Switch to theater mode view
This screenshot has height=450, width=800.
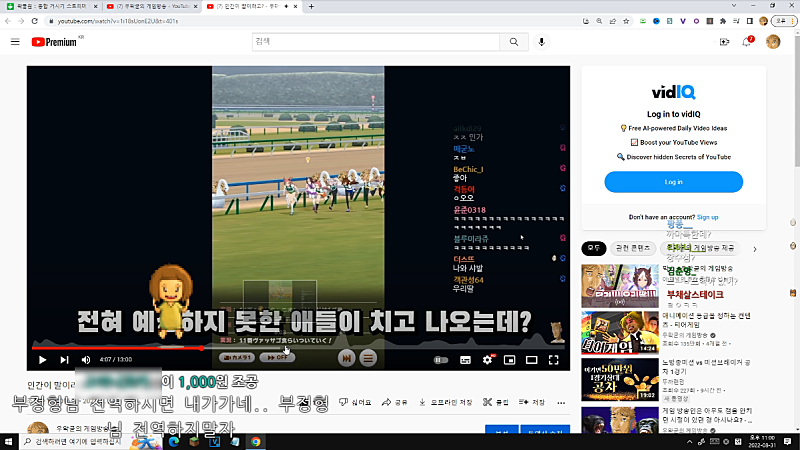tap(531, 360)
